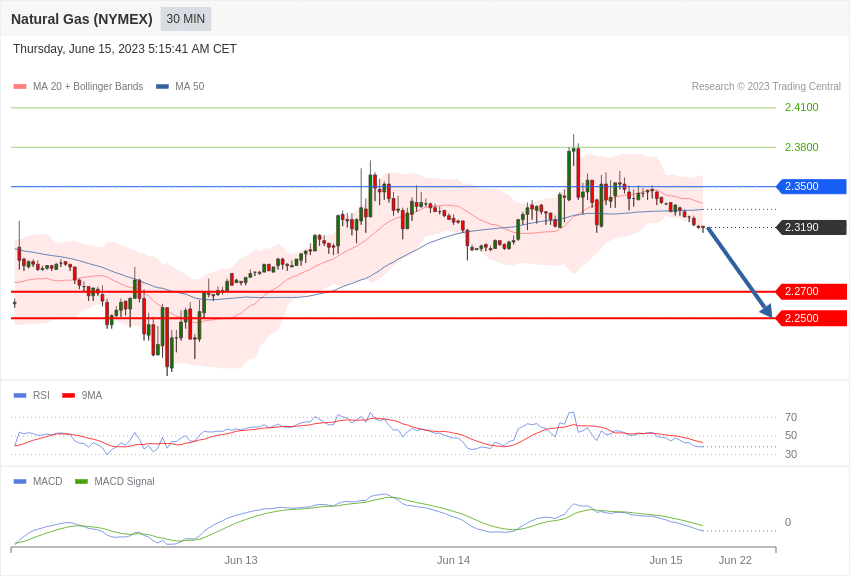Click the Jun 22 date axis label

[x=735, y=560]
